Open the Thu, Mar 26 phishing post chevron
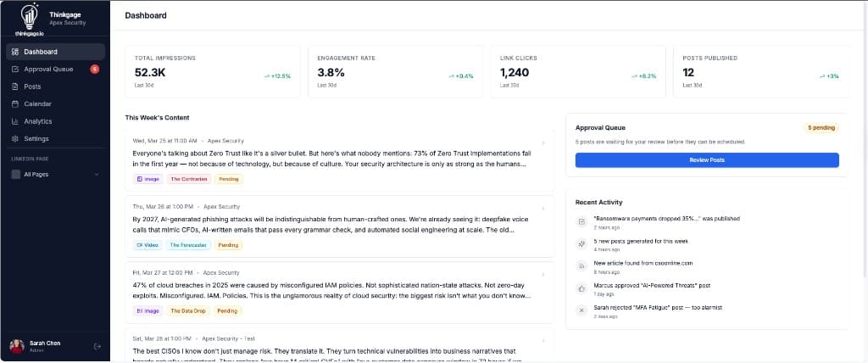This screenshot has width=868, height=363. (x=543, y=209)
